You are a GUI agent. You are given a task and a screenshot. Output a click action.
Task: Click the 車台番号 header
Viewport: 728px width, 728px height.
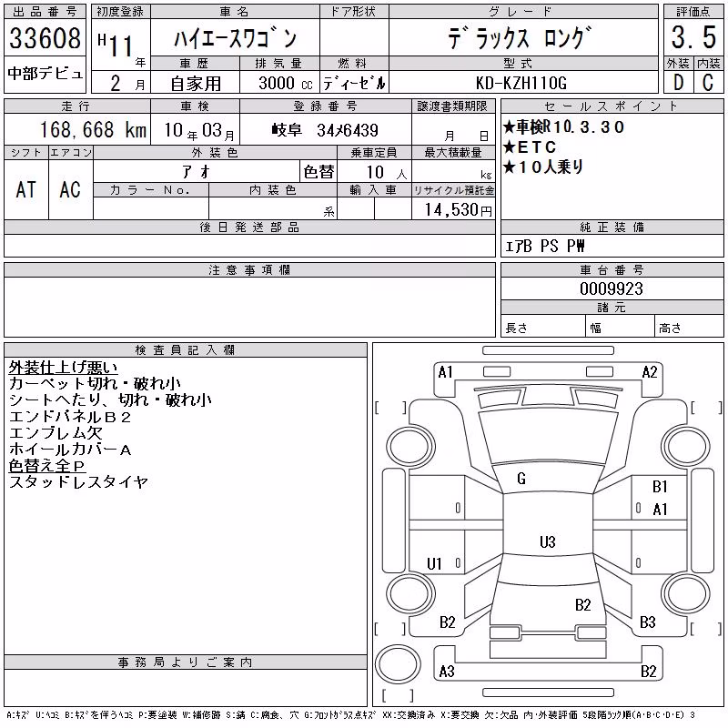click(x=612, y=270)
